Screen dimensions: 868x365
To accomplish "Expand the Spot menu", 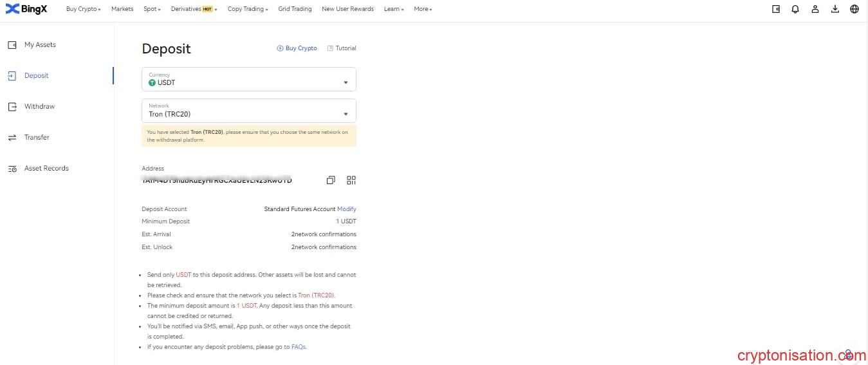I will [x=152, y=9].
